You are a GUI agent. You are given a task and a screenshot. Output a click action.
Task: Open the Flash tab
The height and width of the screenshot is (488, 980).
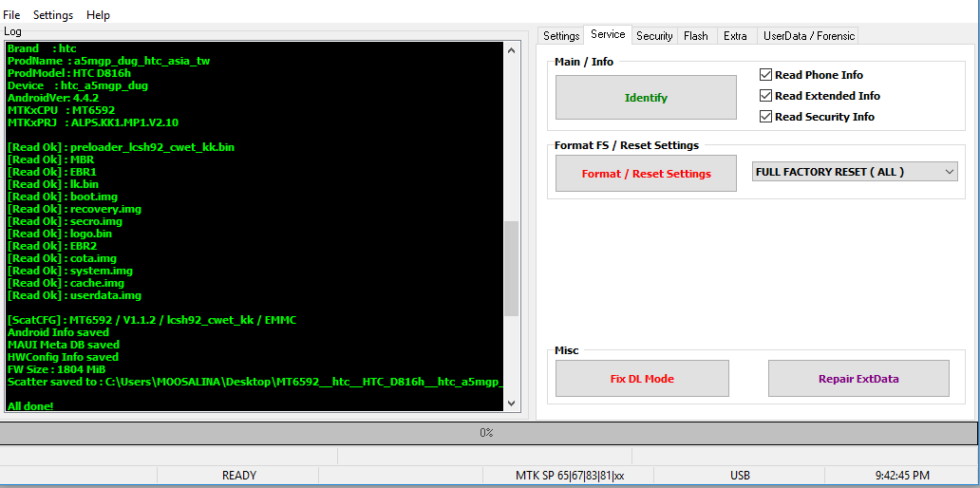click(x=696, y=36)
